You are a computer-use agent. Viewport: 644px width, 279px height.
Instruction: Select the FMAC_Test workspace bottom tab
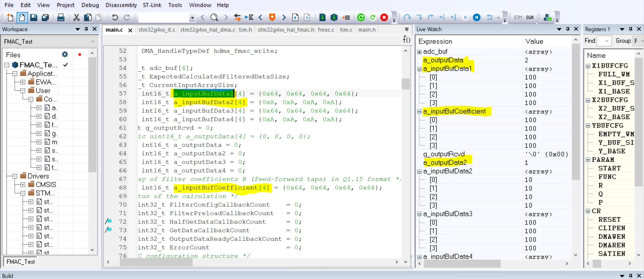(x=21, y=262)
